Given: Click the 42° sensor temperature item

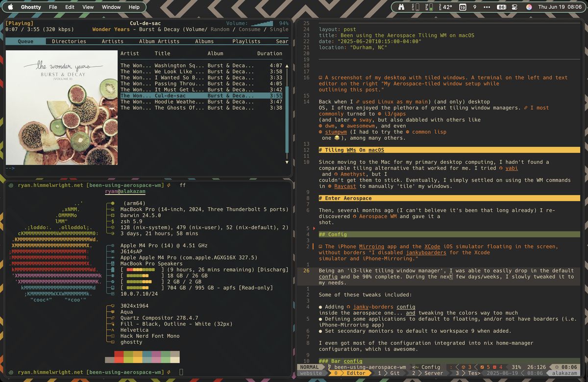Looking at the screenshot, I should pyautogui.click(x=445, y=7).
